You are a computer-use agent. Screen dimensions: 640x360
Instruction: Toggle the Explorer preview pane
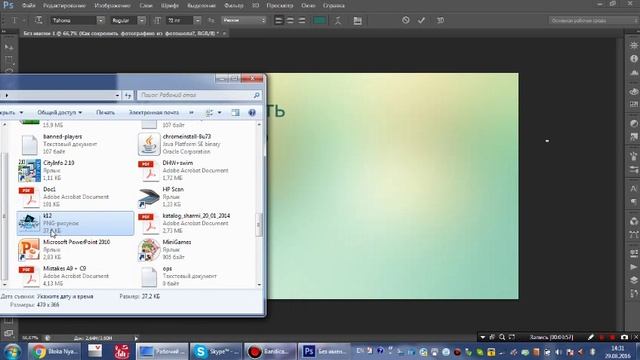(236, 113)
